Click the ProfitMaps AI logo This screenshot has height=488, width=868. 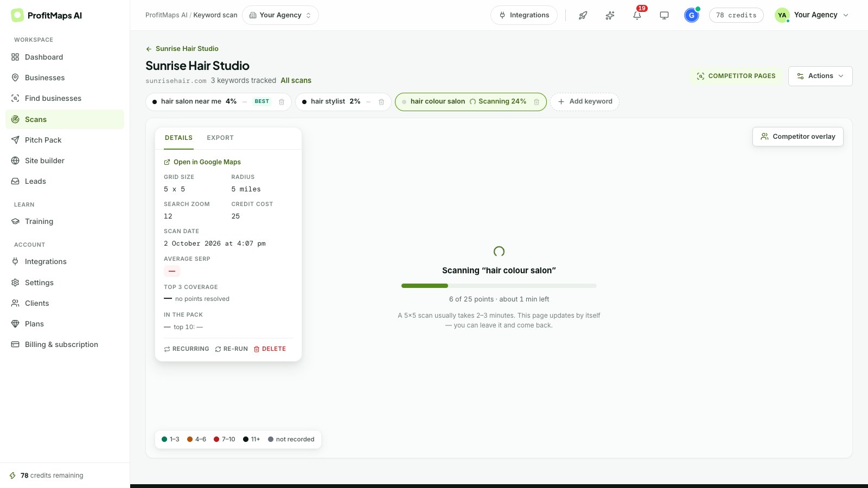[x=47, y=15]
